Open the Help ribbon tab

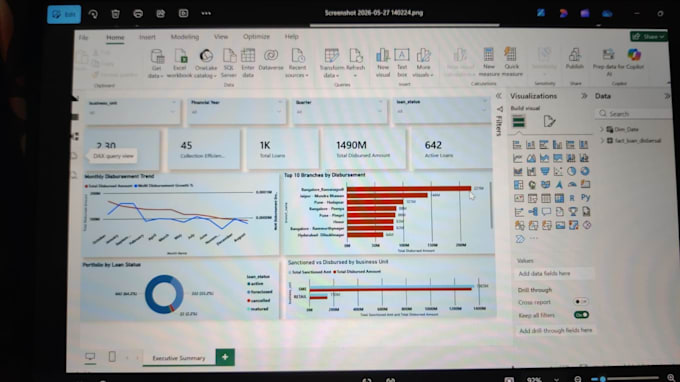coord(291,36)
